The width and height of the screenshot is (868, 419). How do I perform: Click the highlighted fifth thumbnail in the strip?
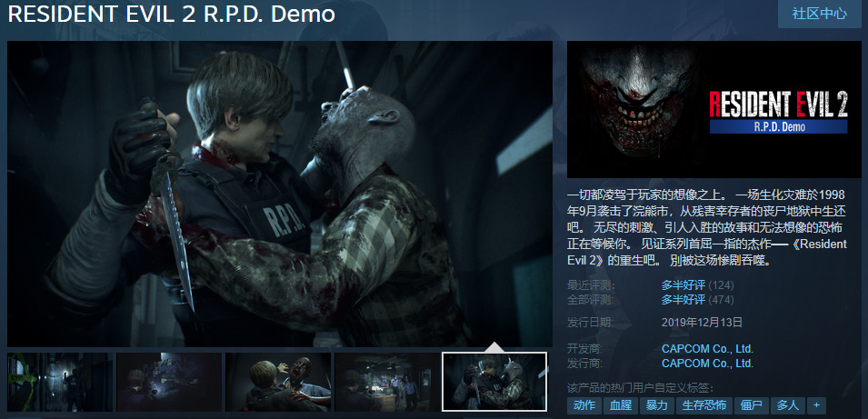click(x=494, y=382)
